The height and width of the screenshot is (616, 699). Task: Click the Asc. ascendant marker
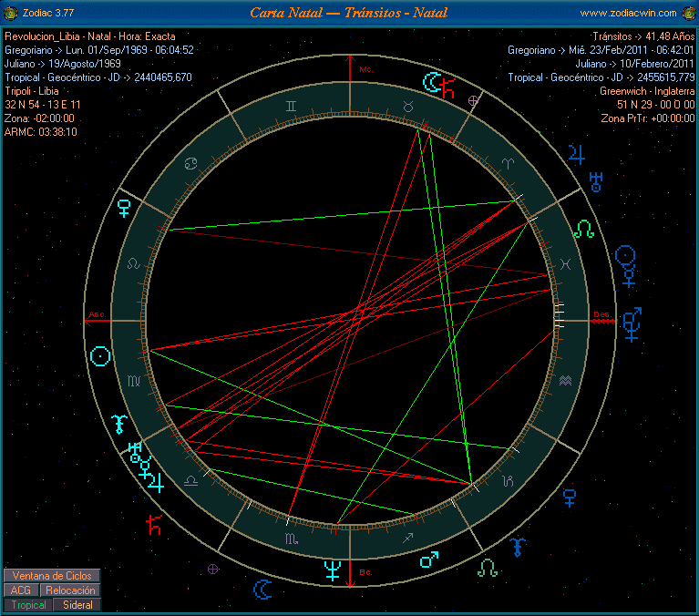98,314
